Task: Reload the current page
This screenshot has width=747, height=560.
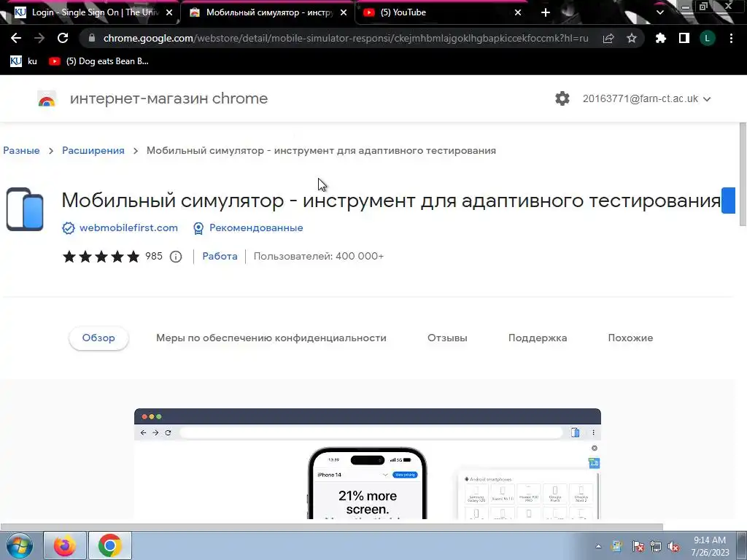Action: click(x=63, y=38)
